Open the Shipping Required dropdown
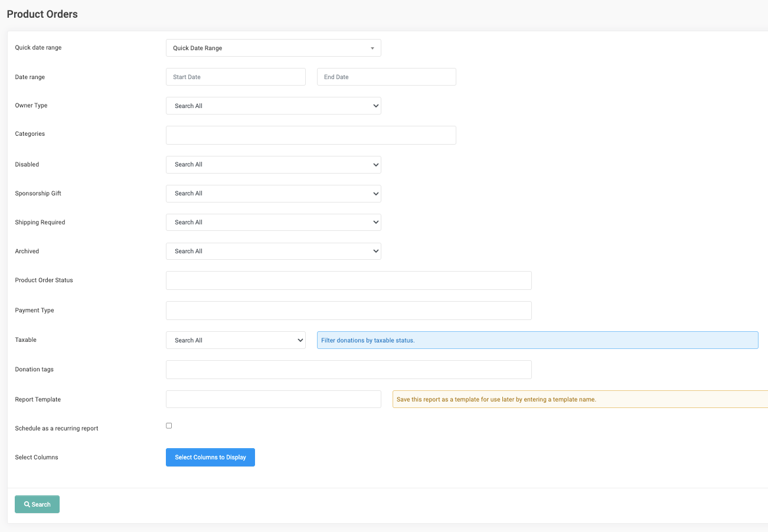The height and width of the screenshot is (532, 768). pos(273,222)
